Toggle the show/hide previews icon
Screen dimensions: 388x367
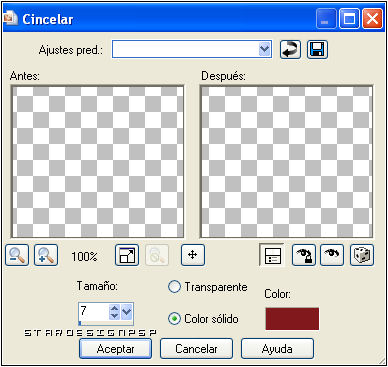pos(272,255)
